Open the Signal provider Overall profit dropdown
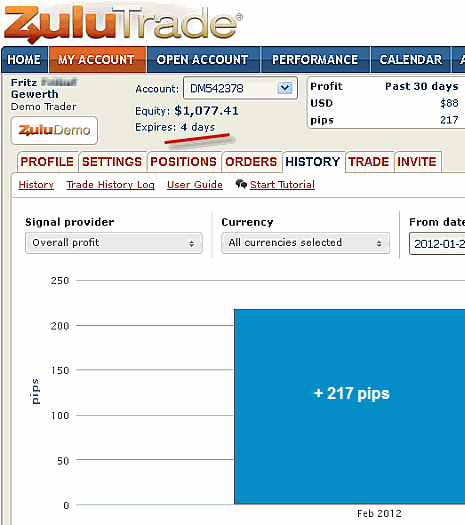Viewport: 465px width, 525px height. 114,243
